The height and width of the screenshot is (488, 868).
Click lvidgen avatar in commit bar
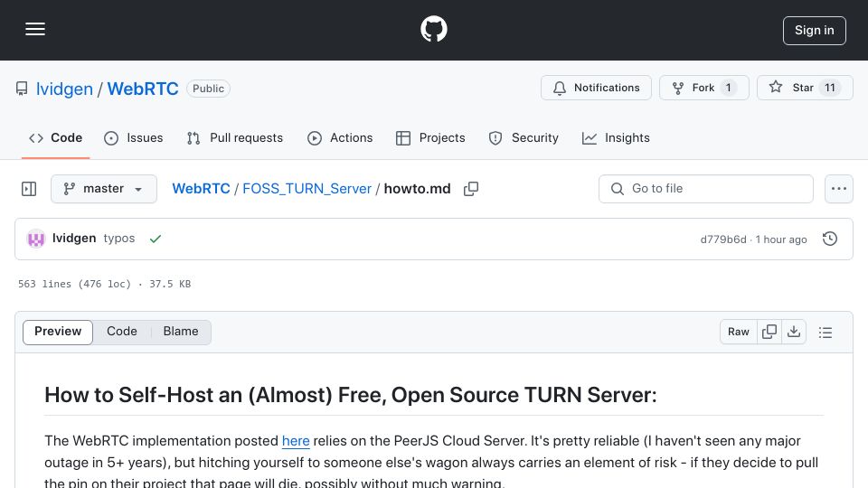36,239
